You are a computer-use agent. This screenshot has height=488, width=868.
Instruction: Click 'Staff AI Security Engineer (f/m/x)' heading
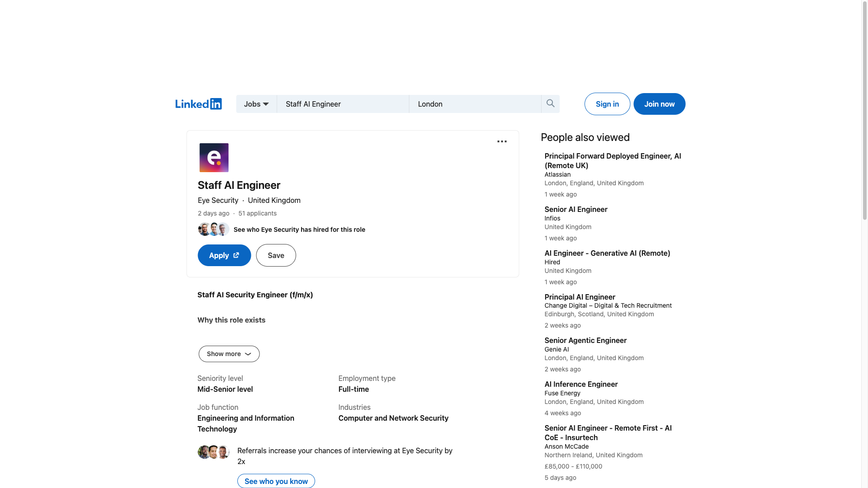(x=255, y=295)
